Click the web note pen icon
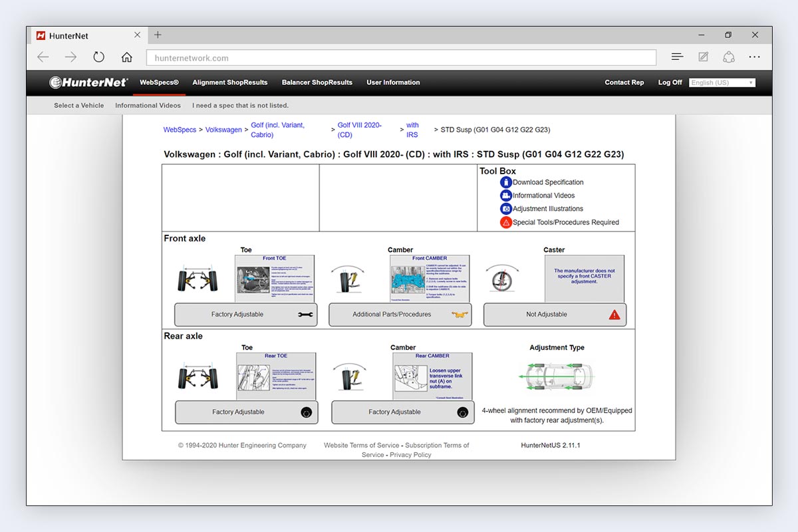This screenshot has height=532, width=798. 703,57
